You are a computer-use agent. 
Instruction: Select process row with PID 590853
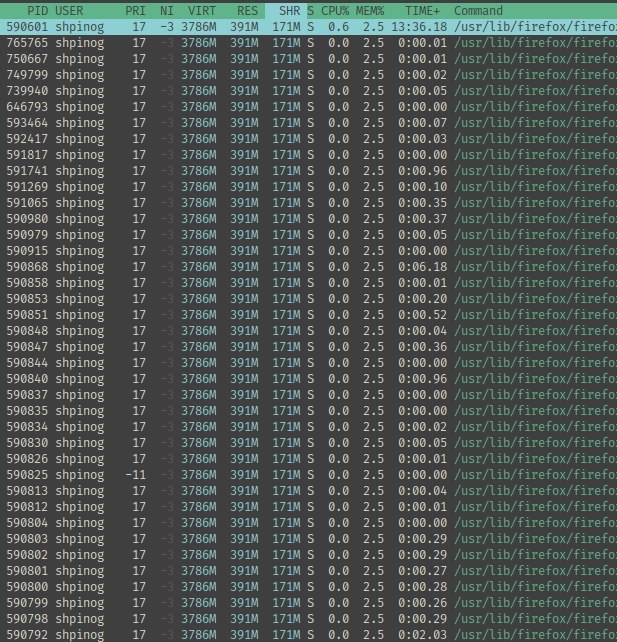[308, 298]
